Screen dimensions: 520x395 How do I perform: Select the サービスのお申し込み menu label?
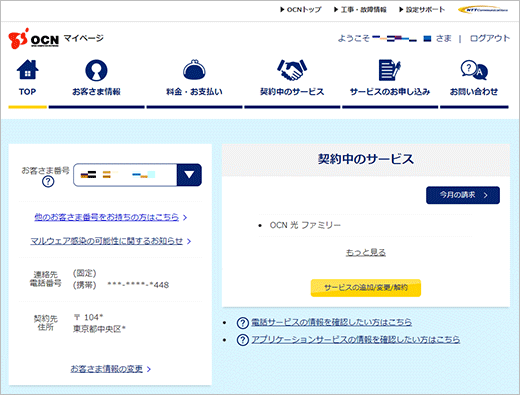click(390, 92)
